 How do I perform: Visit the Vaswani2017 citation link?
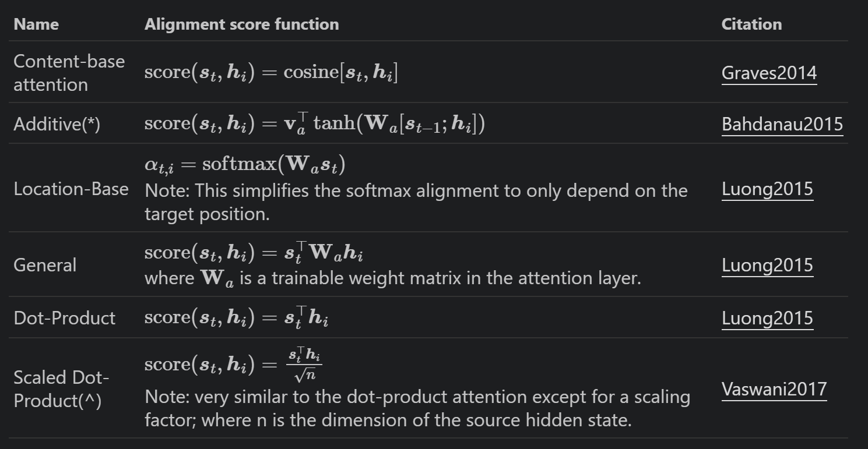[774, 389]
